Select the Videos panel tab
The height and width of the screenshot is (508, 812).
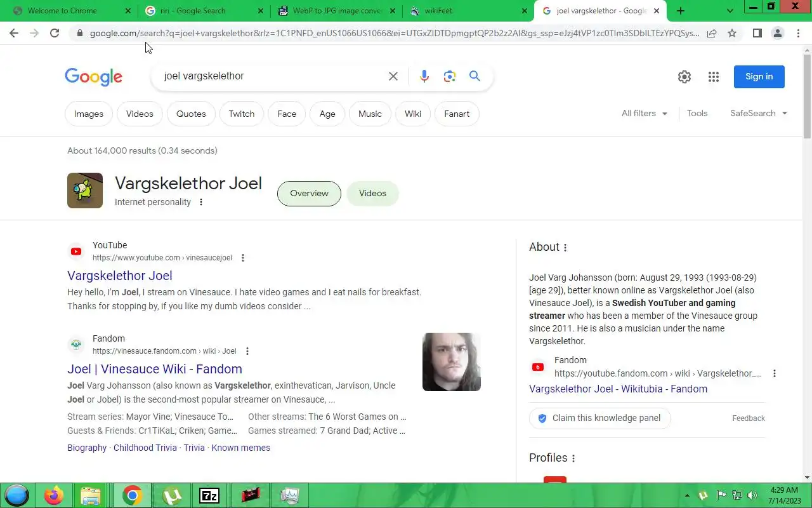[x=372, y=193]
